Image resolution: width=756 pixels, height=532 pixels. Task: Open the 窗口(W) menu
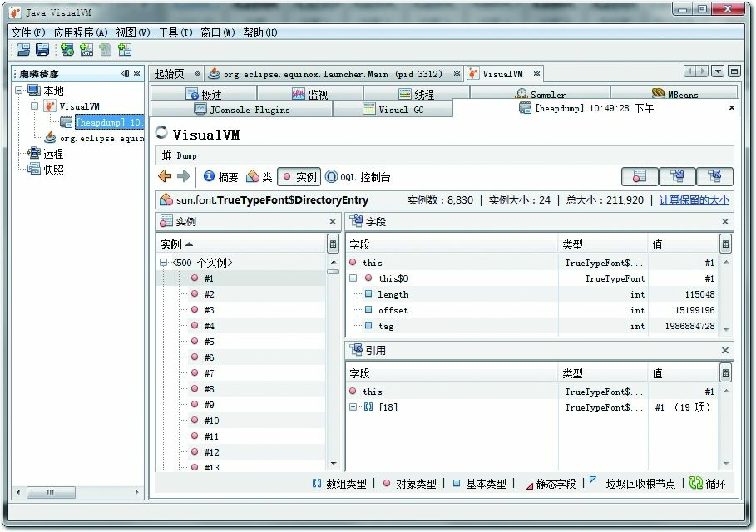(218, 32)
